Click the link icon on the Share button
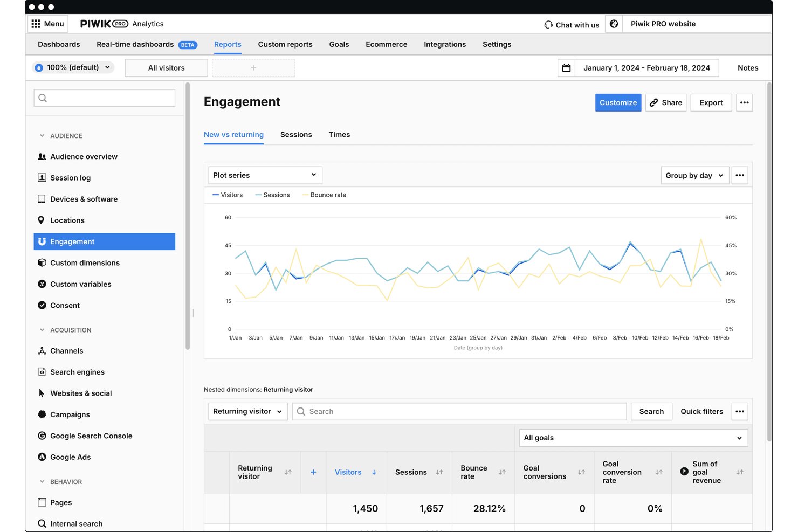This screenshot has width=798, height=532. pyautogui.click(x=653, y=102)
